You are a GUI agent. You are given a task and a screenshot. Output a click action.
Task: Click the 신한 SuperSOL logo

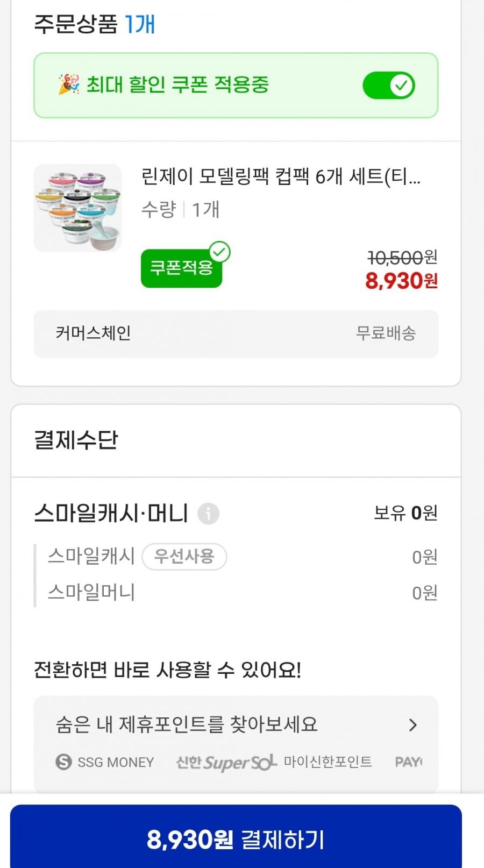click(x=226, y=762)
